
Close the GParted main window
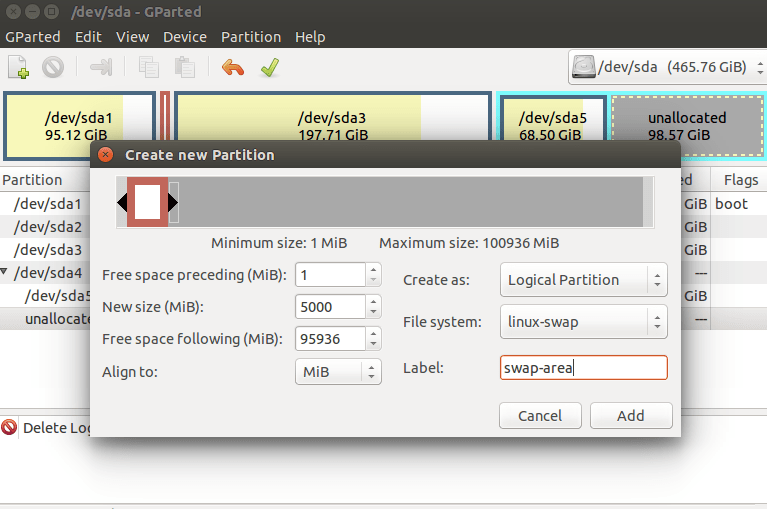tap(13, 11)
